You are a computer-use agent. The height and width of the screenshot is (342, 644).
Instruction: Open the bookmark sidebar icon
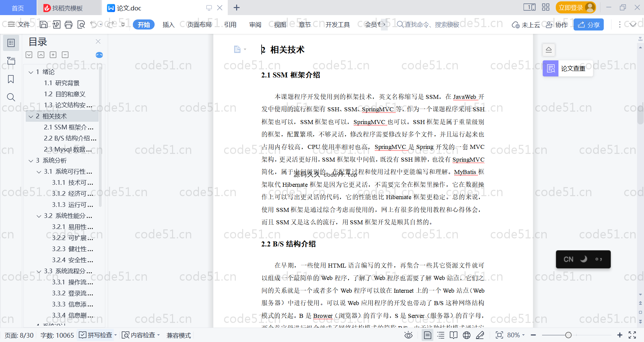[11, 79]
